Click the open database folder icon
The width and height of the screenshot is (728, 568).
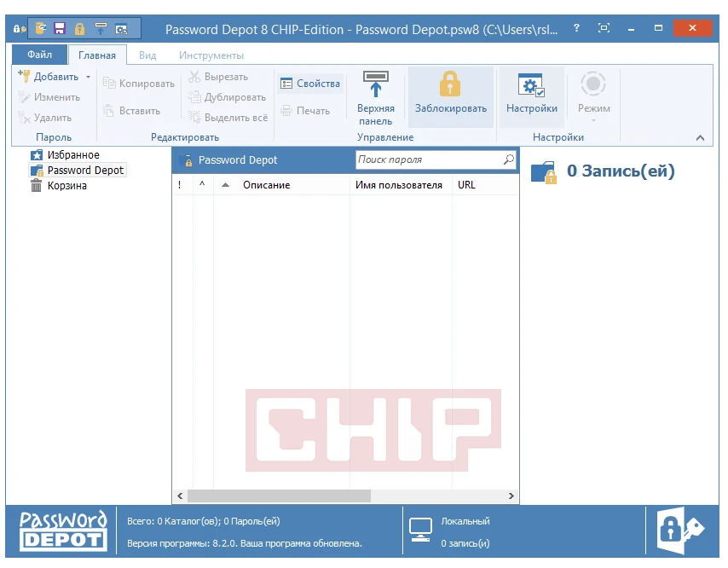pos(41,29)
